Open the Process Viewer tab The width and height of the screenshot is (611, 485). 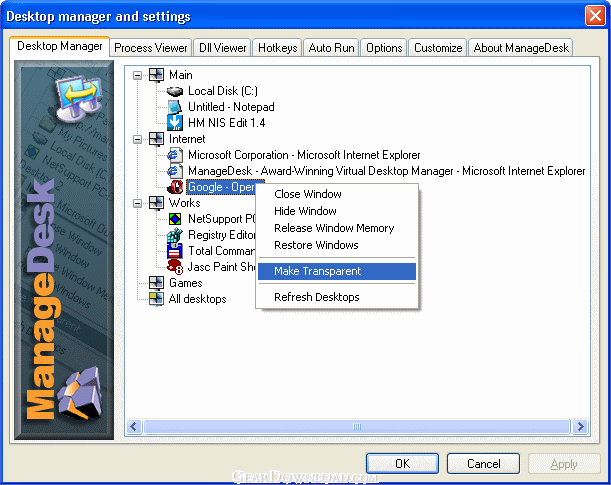pyautogui.click(x=150, y=48)
